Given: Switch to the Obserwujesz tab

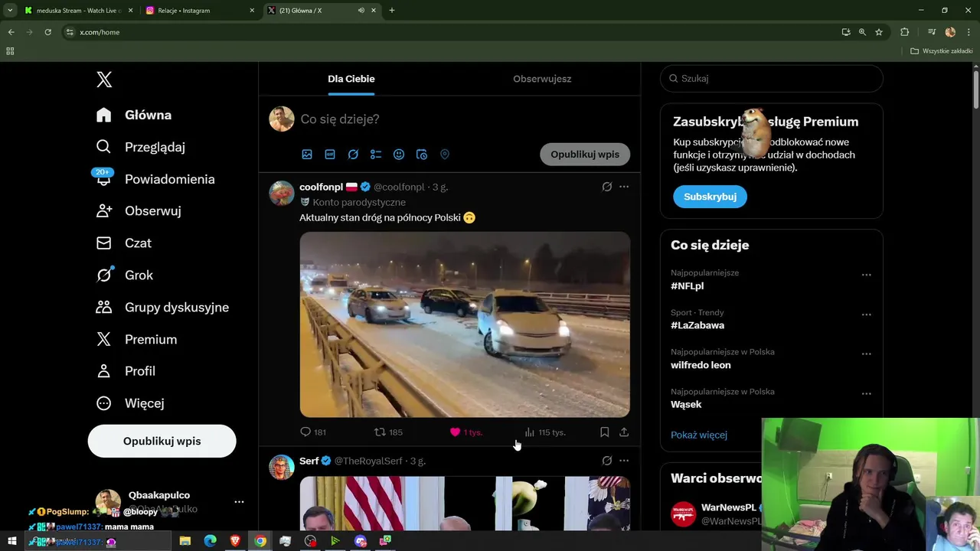Looking at the screenshot, I should click(x=542, y=79).
